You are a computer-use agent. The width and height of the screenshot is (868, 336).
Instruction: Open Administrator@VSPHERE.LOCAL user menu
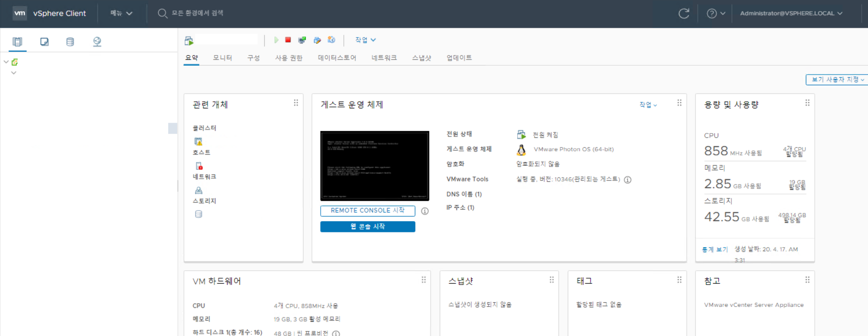tap(791, 13)
